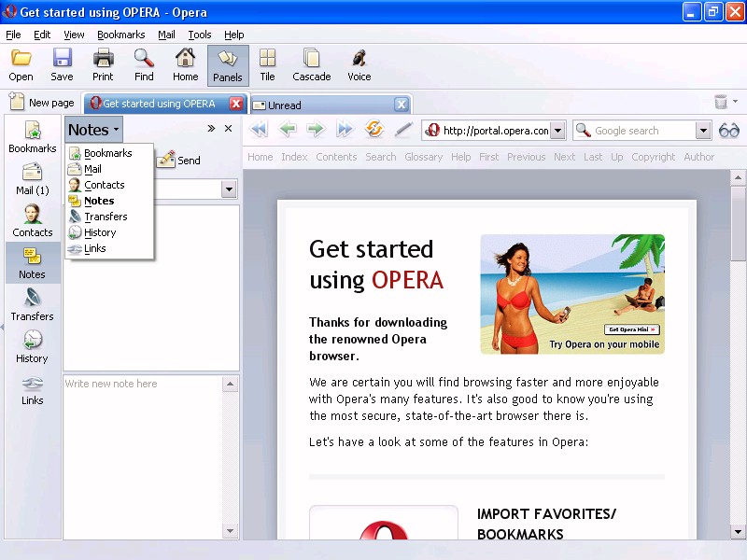
Task: Toggle the Panels toolbar button
Action: pyautogui.click(x=228, y=65)
